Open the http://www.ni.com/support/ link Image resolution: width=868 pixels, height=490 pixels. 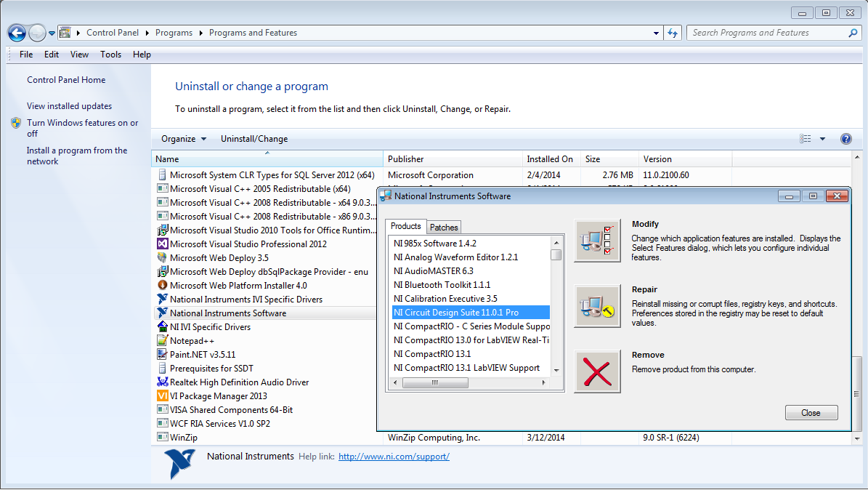(394, 457)
